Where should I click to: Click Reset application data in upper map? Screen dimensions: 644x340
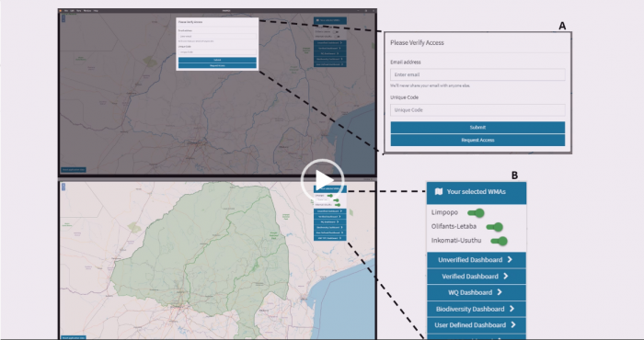click(x=74, y=169)
